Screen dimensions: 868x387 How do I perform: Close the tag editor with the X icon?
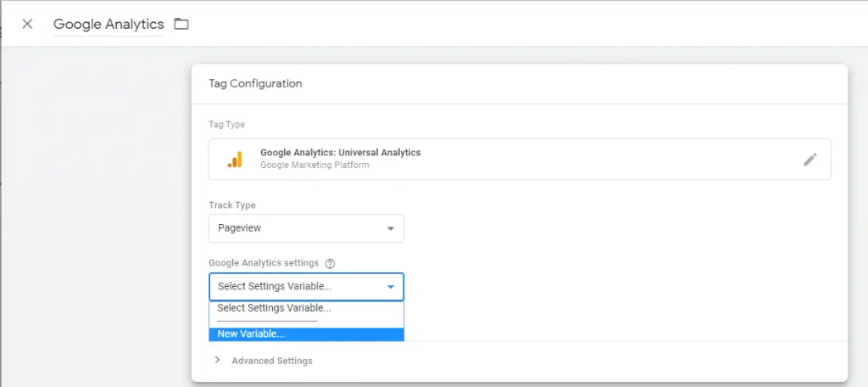(x=27, y=24)
